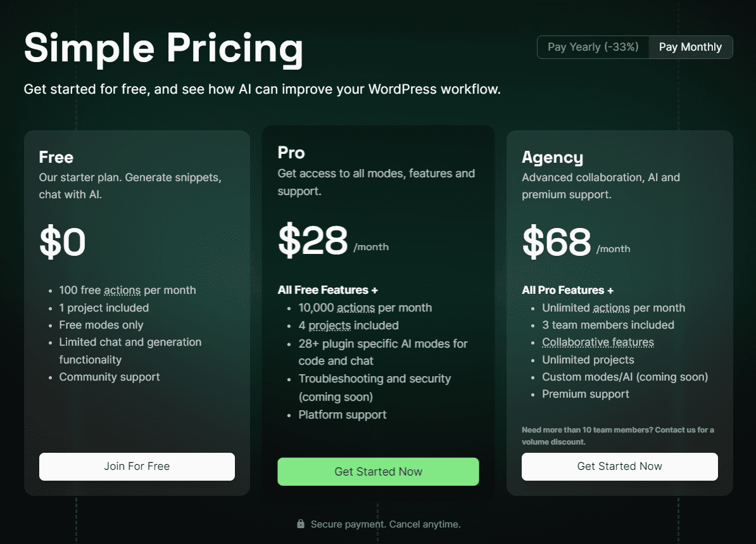Click underlined "actions" in the Agency plan
The width and height of the screenshot is (756, 544).
(x=612, y=308)
